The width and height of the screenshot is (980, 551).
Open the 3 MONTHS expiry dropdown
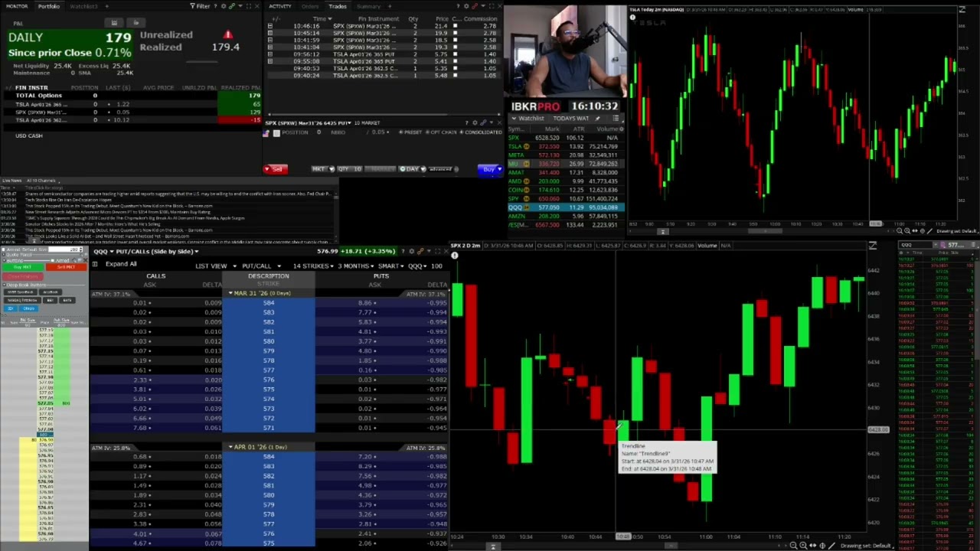coord(356,266)
